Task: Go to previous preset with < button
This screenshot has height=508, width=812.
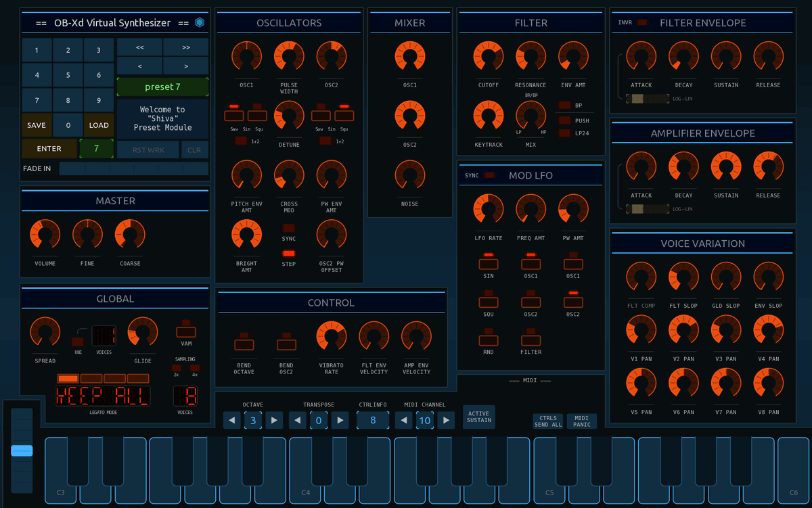Action: 139,66
